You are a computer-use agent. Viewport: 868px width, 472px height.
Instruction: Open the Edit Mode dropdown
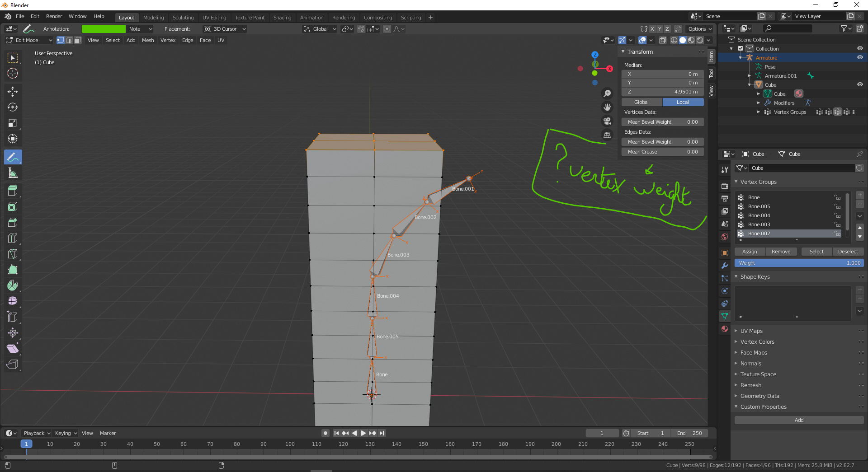[29, 40]
